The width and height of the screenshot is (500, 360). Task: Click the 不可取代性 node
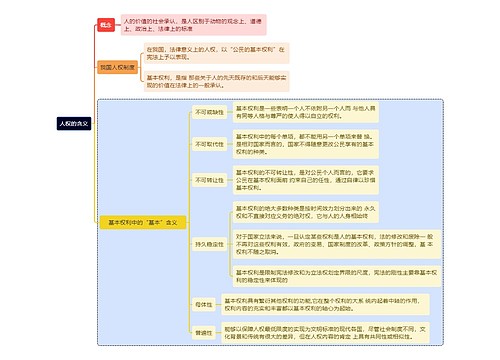[x=209, y=144]
